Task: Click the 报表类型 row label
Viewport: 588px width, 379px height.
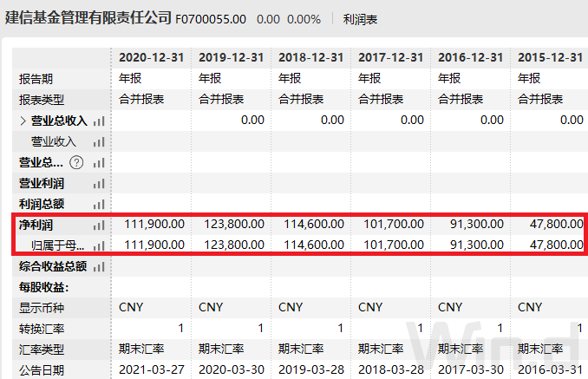Action: (x=42, y=100)
